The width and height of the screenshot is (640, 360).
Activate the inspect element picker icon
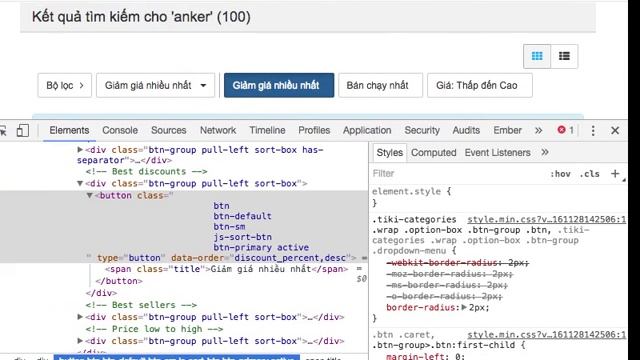coord(3,131)
